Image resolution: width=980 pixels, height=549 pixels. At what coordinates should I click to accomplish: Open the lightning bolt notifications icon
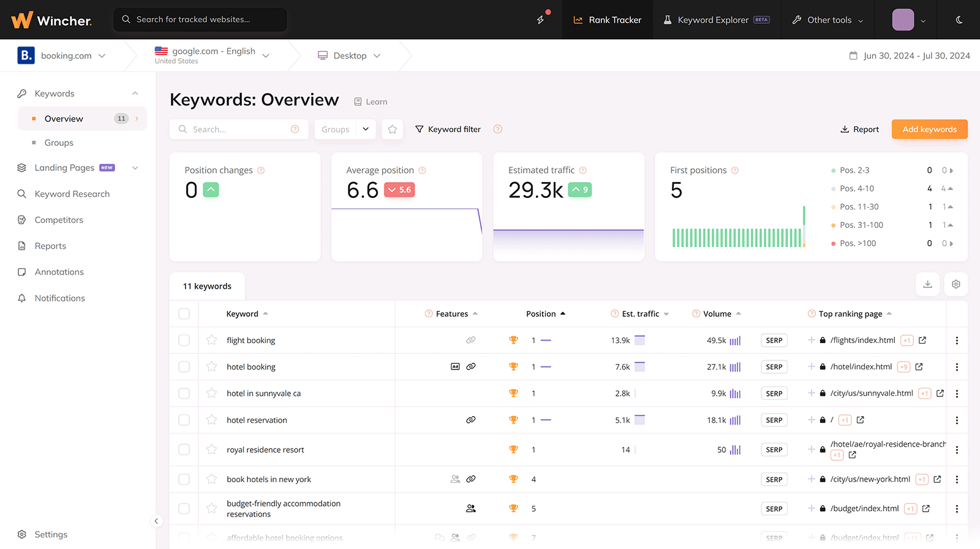click(541, 20)
